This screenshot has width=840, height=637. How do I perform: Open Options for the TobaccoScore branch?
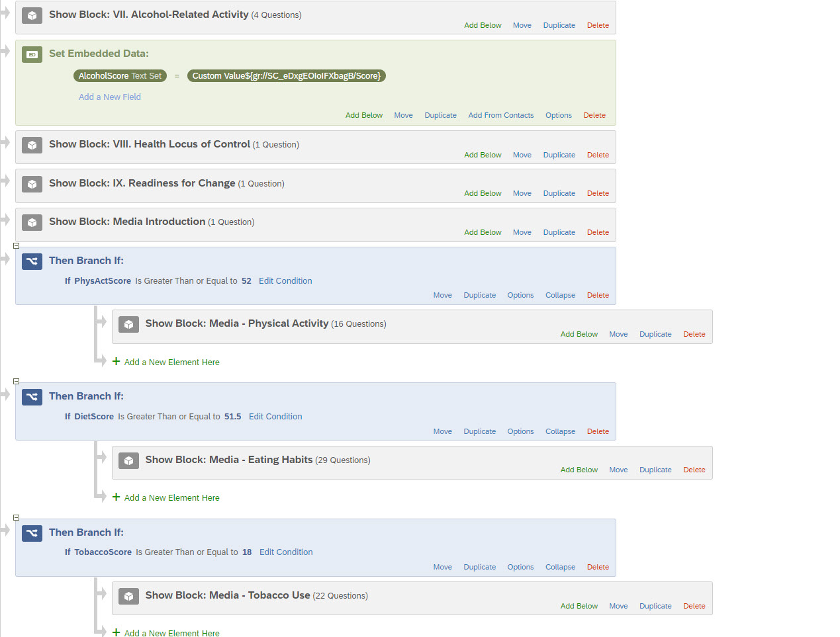pyautogui.click(x=520, y=568)
